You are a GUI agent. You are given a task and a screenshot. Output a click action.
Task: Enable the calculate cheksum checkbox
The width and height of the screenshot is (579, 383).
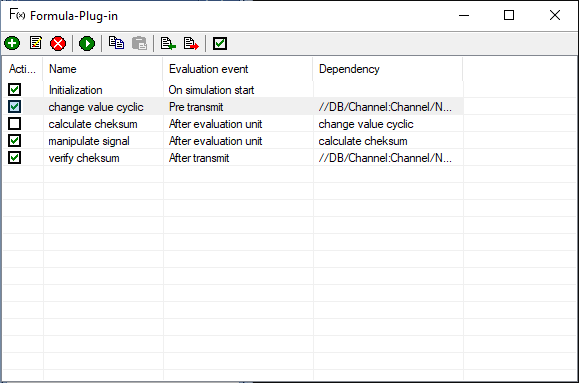(14, 123)
